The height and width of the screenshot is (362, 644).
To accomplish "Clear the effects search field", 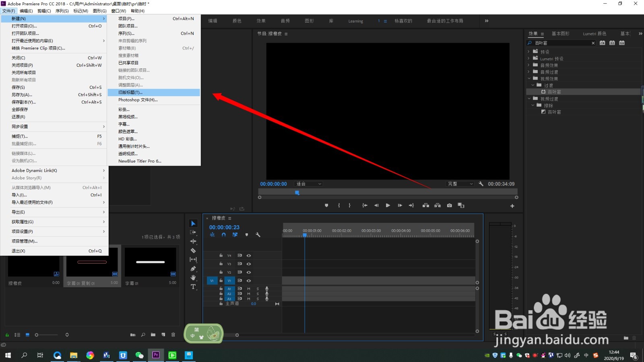I will click(x=593, y=43).
